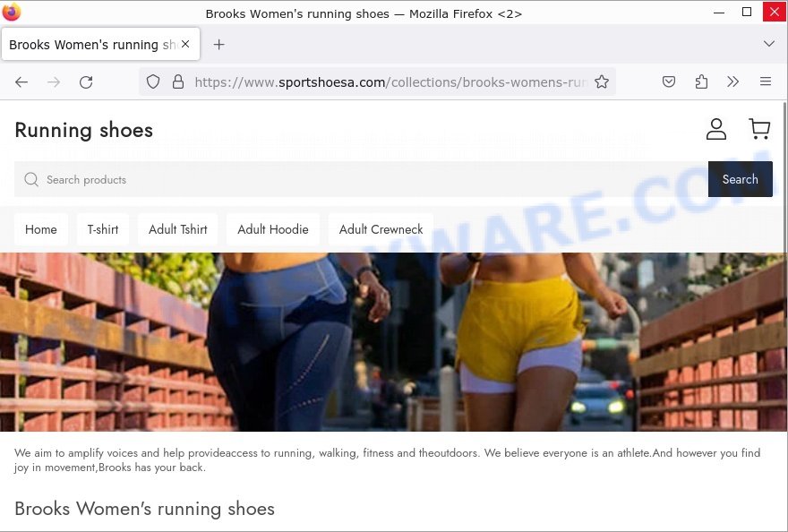
Task: Open a new tab with plus button
Action: click(x=218, y=45)
